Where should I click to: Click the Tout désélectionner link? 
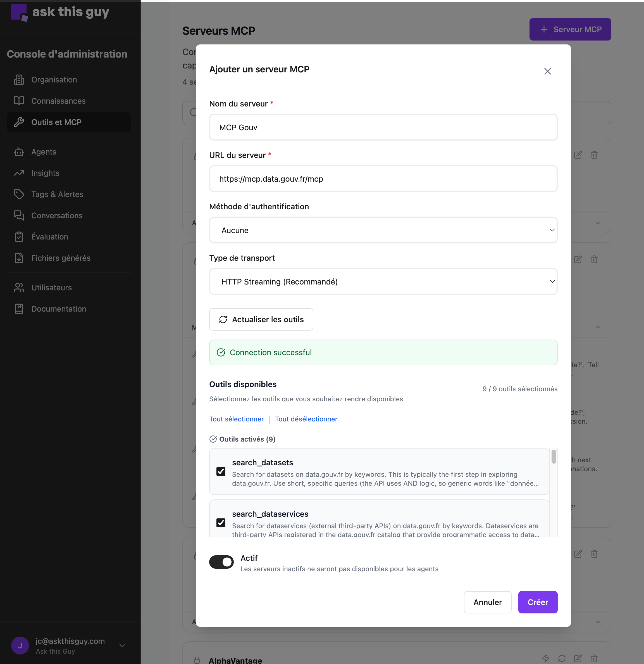tap(306, 419)
